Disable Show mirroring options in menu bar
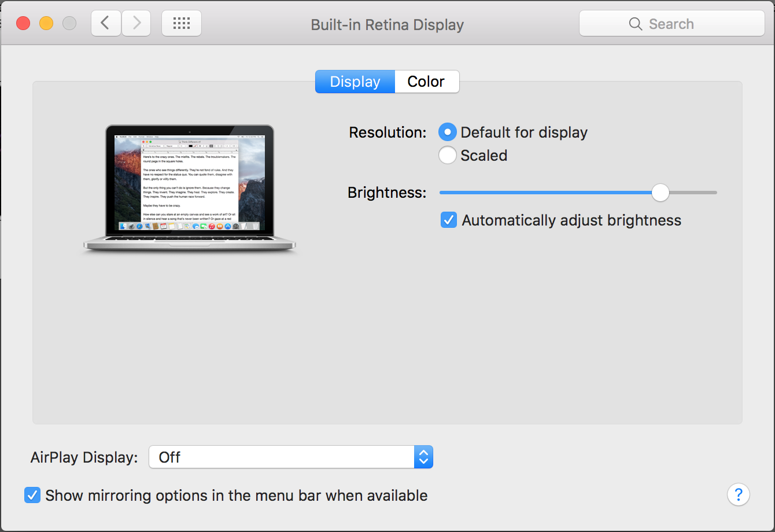This screenshot has width=775, height=532. coord(32,496)
